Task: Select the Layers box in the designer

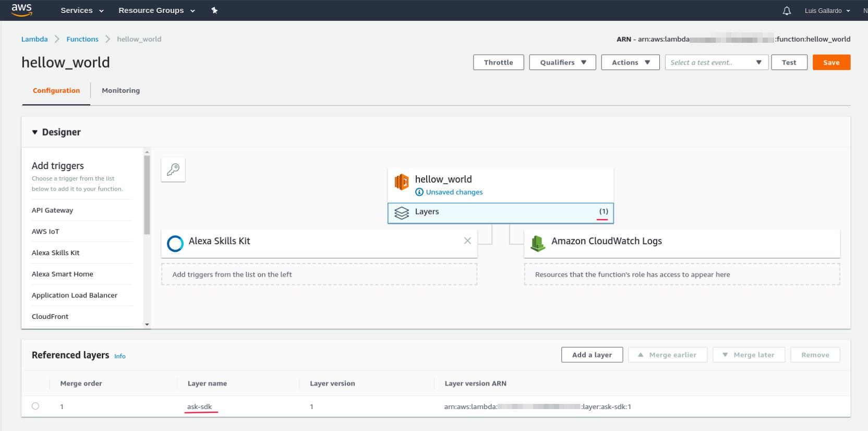Action: click(x=500, y=213)
